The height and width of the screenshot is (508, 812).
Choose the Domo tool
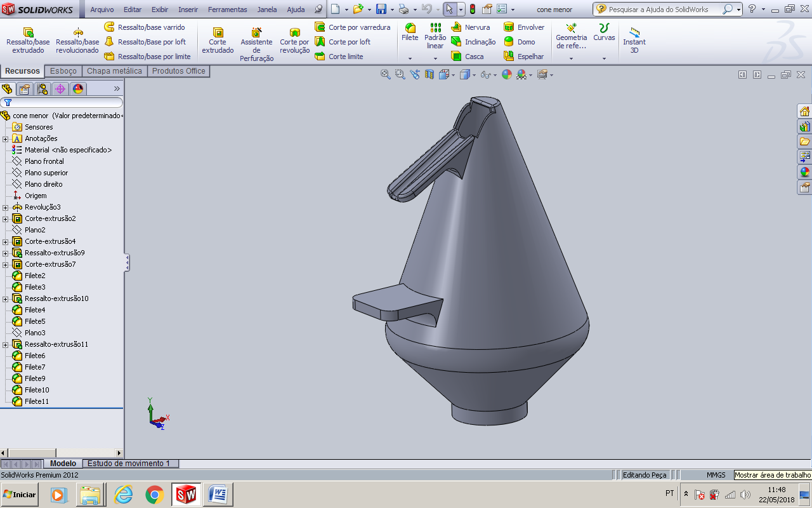[519, 42]
